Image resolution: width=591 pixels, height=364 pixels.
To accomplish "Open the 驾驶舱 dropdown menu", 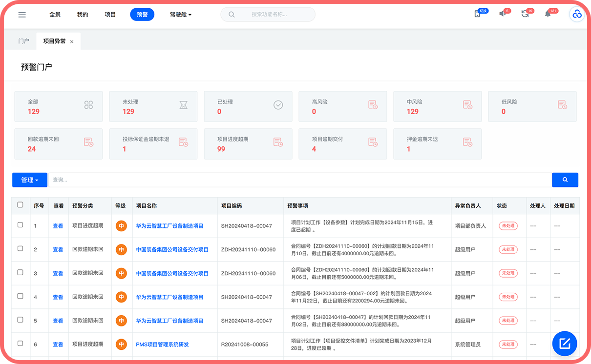I will (180, 15).
